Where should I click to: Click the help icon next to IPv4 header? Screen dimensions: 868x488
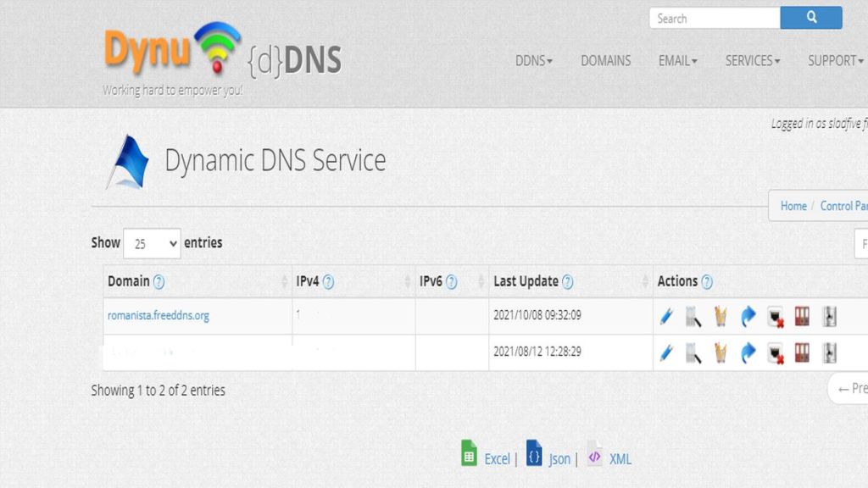coord(328,282)
